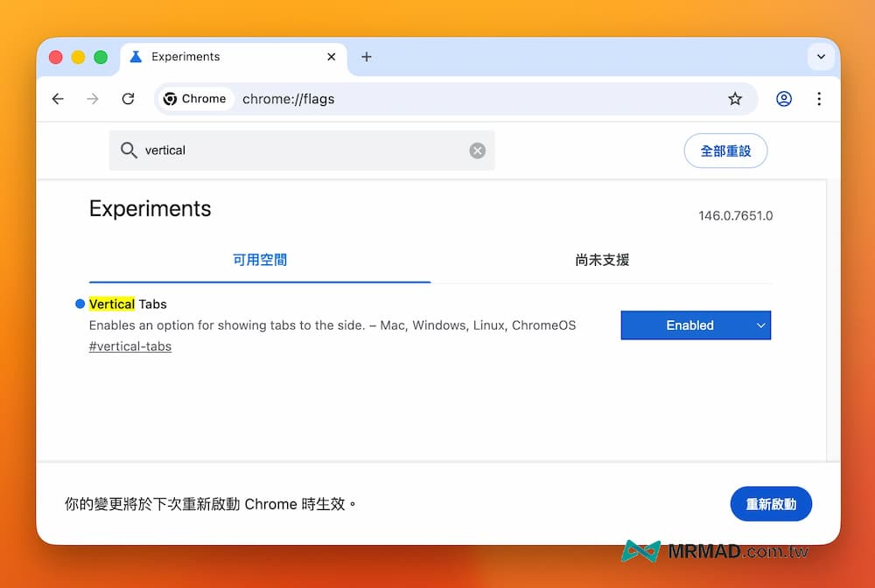Clear the search field with the X icon
This screenshot has height=588, width=875.
click(477, 150)
